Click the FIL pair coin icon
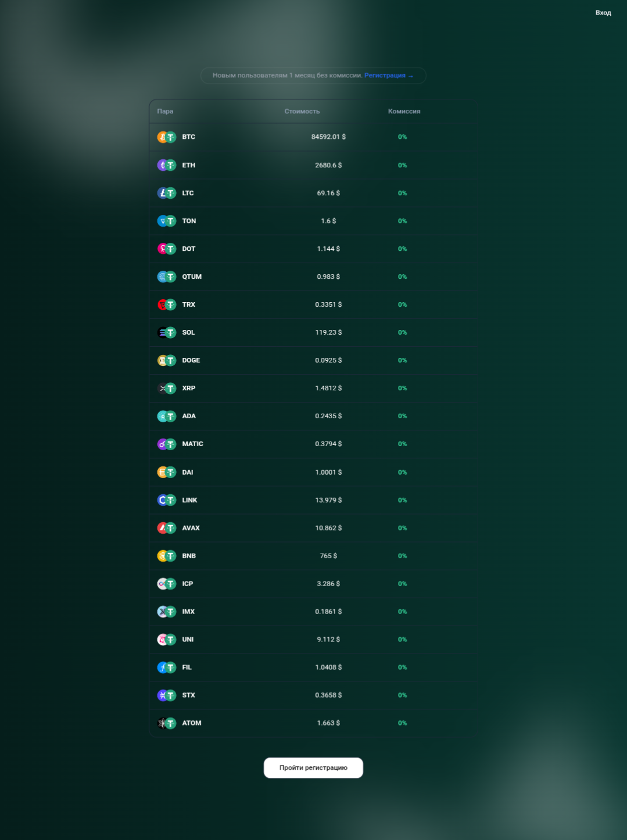Image resolution: width=627 pixels, height=840 pixels. [x=166, y=667]
